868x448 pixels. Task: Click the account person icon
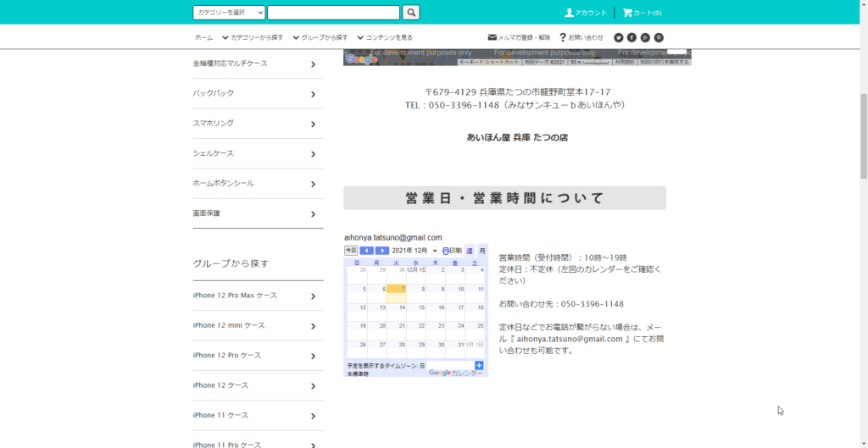(x=569, y=12)
